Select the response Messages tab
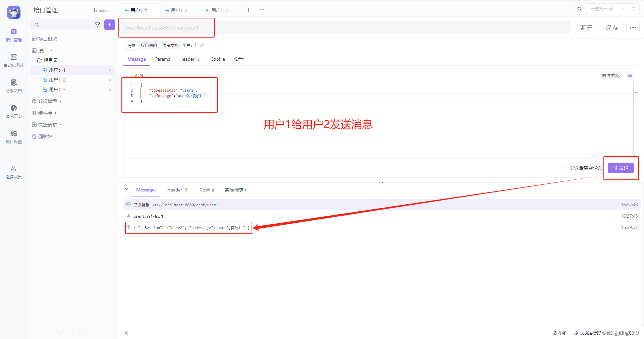 146,190
